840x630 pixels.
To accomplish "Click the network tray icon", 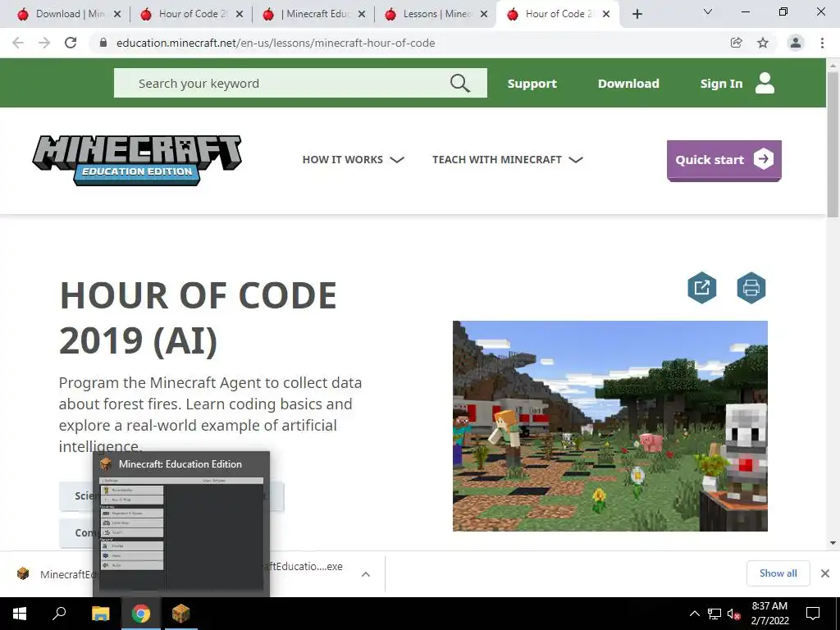I will [714, 614].
